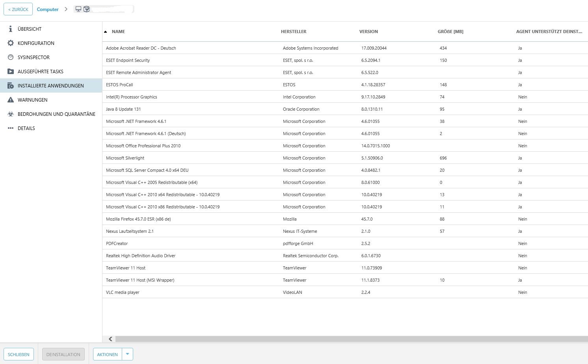
Task: Select the Mozilla Firefox 45.7.0 ESR row
Action: click(x=138, y=219)
